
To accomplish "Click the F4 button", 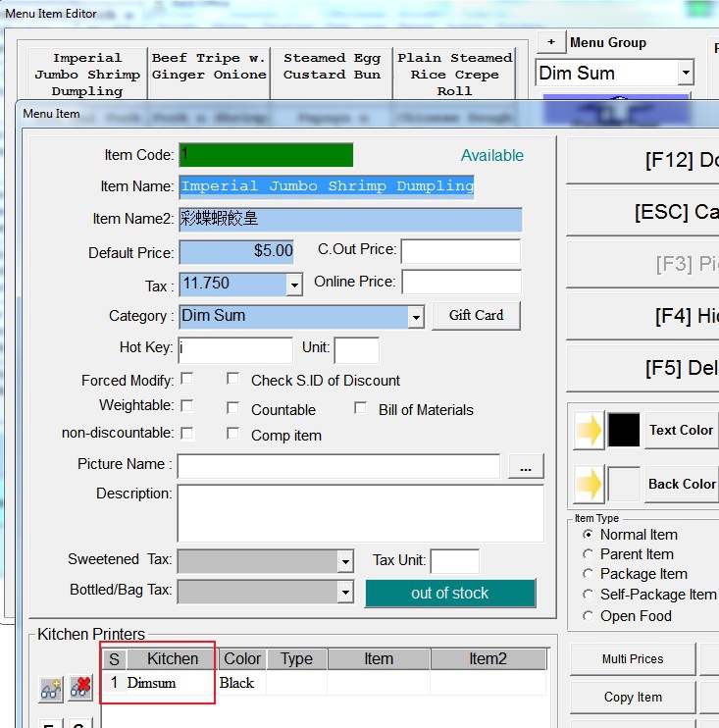I will tap(642, 316).
